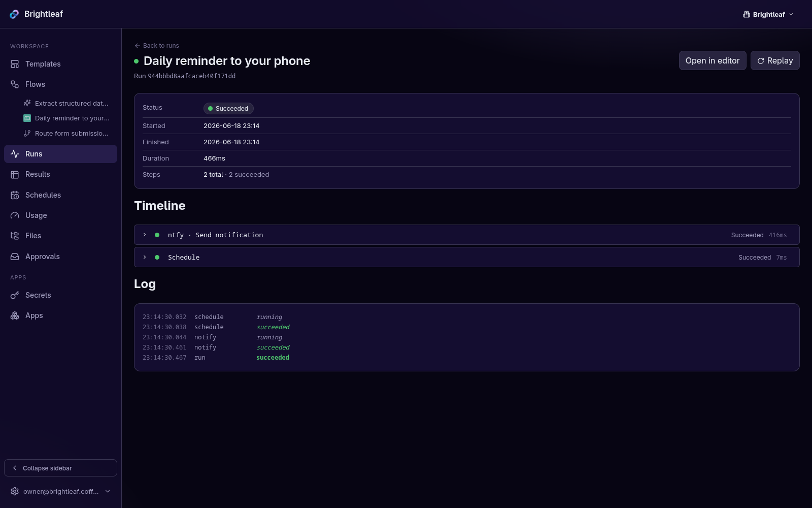Click the Steps value 2 total
This screenshot has height=508, width=812.
point(213,175)
